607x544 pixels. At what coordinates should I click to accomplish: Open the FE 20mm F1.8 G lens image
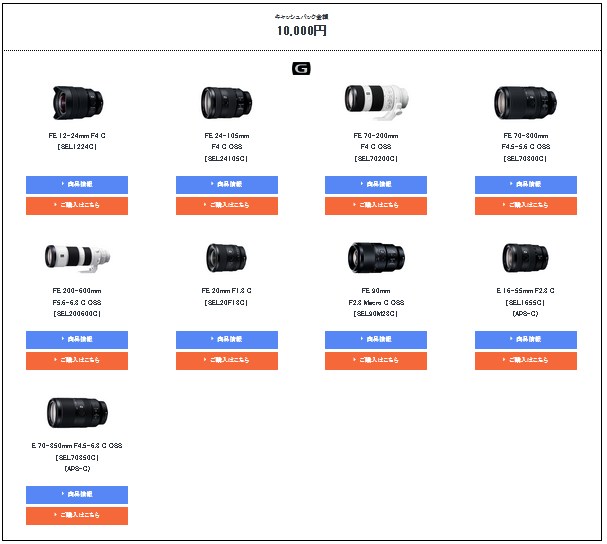coord(226,258)
